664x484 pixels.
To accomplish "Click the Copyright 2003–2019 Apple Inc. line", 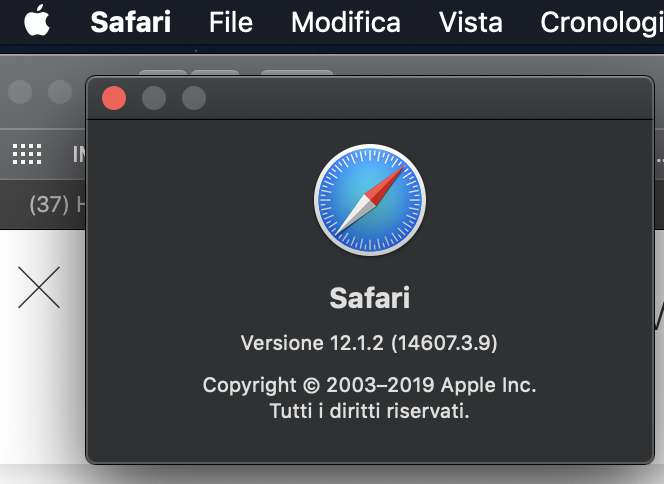I will pyautogui.click(x=369, y=385).
